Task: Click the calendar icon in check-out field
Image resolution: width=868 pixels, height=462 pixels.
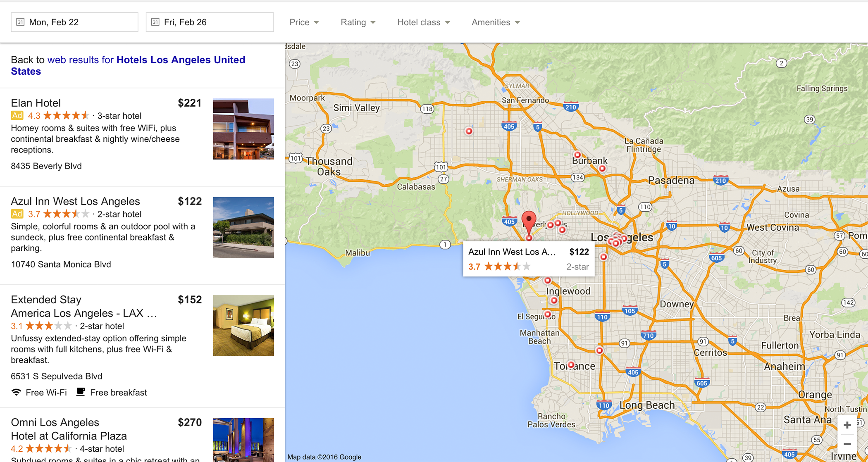Action: (155, 22)
